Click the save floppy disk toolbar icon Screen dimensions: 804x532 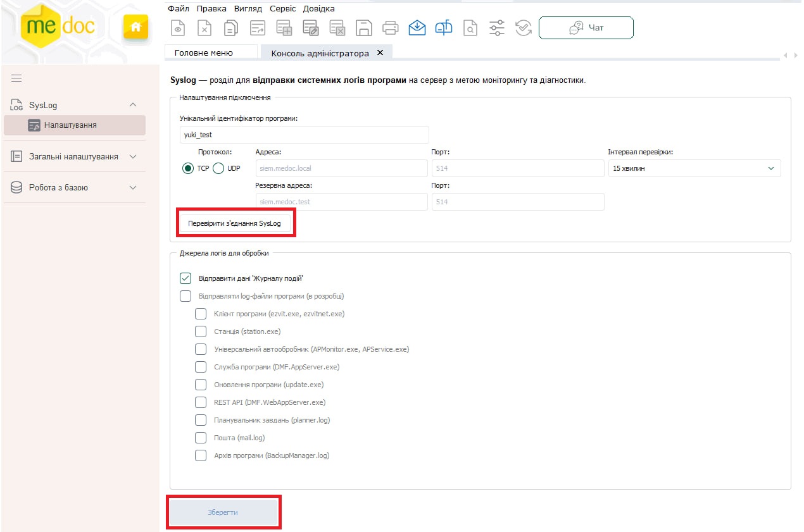pos(363,28)
